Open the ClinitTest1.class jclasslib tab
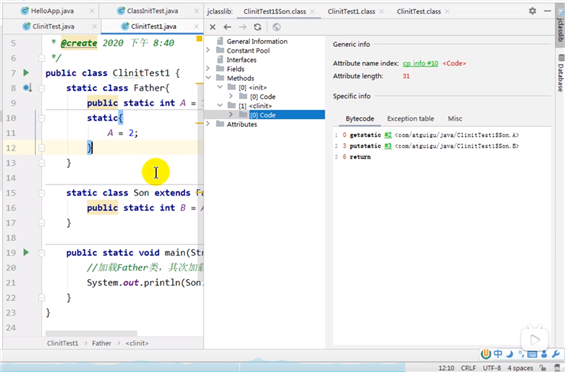The height and width of the screenshot is (372, 565). [351, 12]
